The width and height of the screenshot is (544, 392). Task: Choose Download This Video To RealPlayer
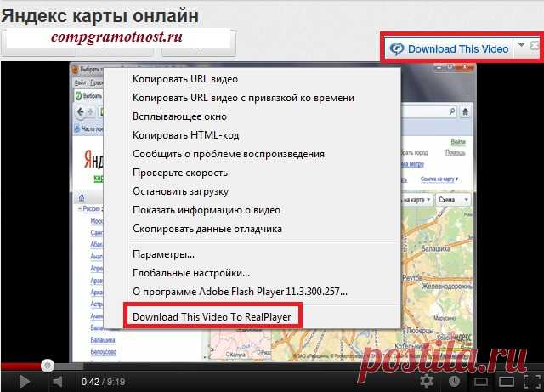218,317
